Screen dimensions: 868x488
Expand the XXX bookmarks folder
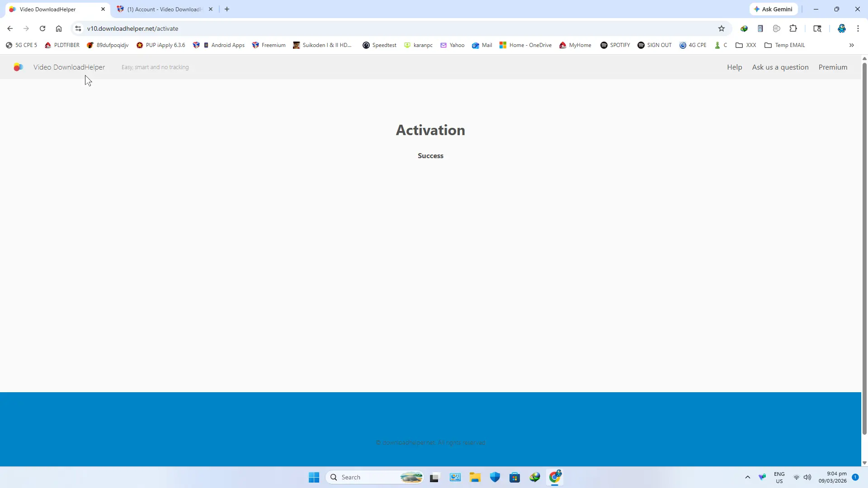coord(746,45)
